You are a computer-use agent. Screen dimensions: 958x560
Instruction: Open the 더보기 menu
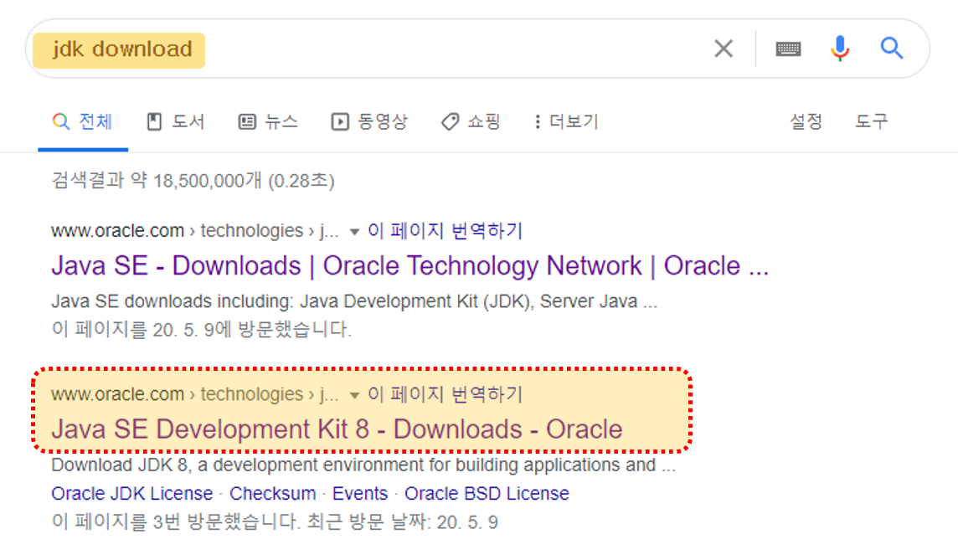[x=566, y=121]
